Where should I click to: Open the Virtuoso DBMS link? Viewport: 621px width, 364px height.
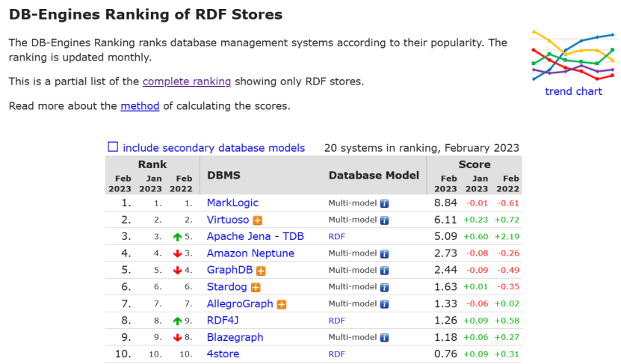[x=228, y=220]
